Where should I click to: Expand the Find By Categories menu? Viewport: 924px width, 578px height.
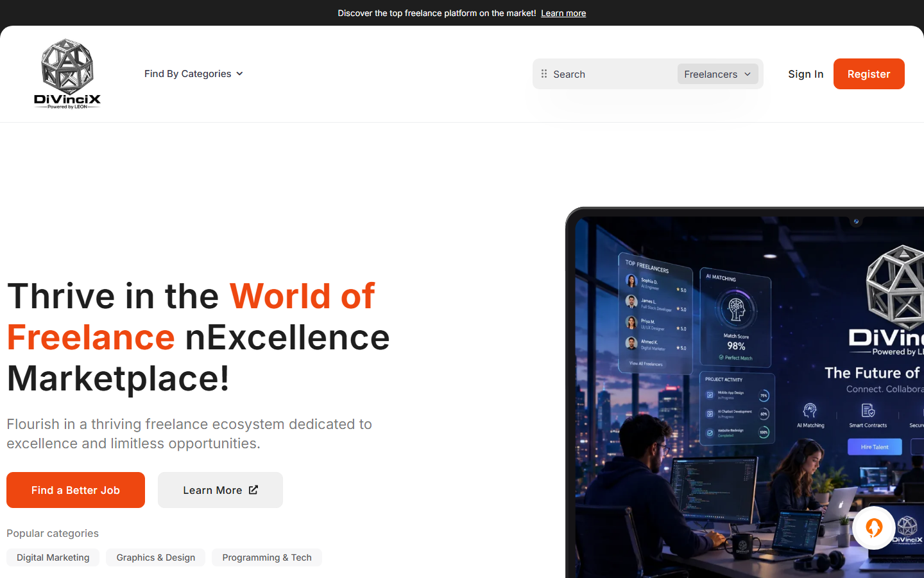click(194, 74)
